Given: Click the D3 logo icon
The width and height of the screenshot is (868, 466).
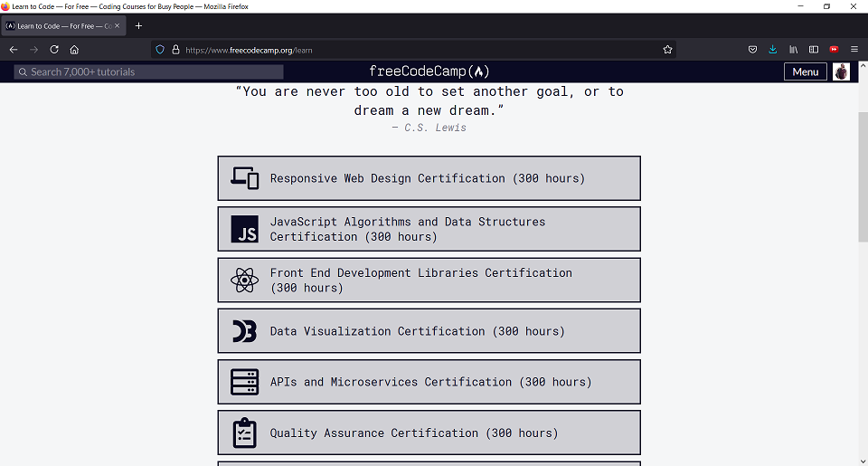Looking at the screenshot, I should pyautogui.click(x=245, y=331).
